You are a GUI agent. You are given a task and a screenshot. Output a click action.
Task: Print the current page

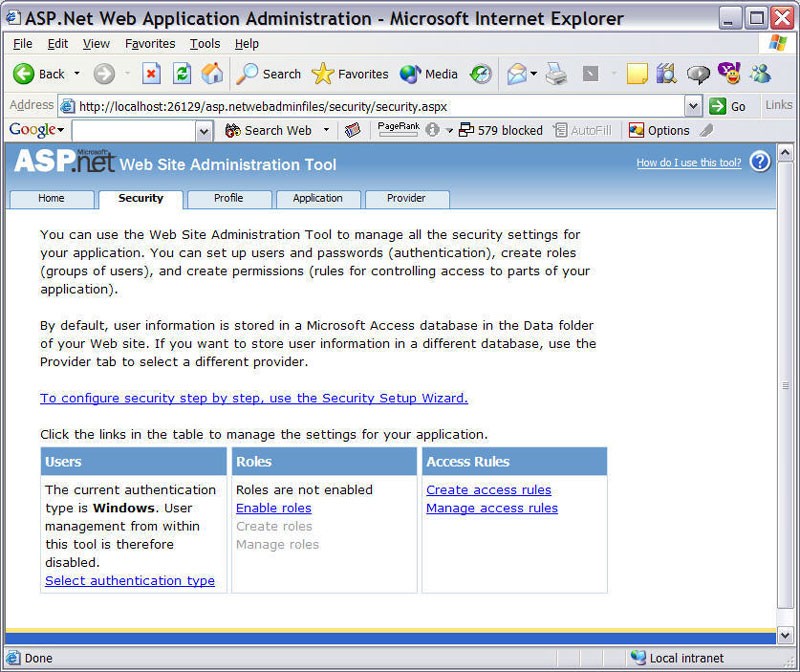tap(556, 74)
